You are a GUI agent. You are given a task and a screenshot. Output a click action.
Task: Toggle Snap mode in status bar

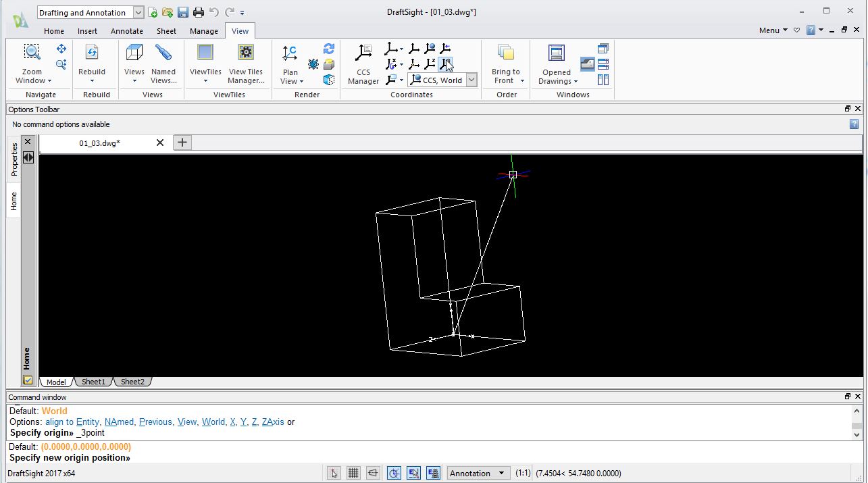click(334, 474)
